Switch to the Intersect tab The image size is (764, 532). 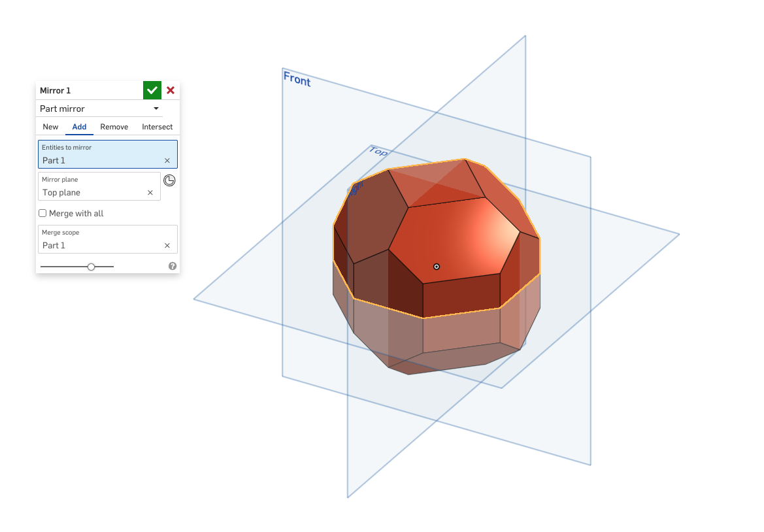(x=157, y=127)
